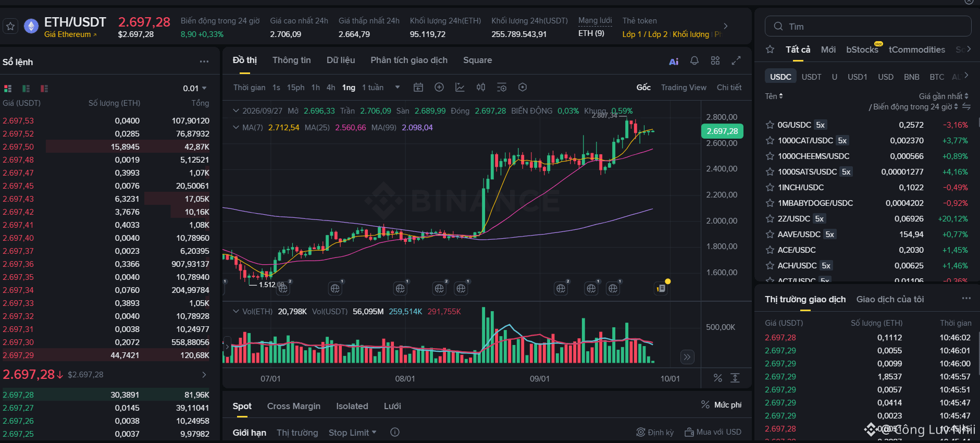Focus the Tìm search field
This screenshot has width=980, height=443.
[868, 26]
